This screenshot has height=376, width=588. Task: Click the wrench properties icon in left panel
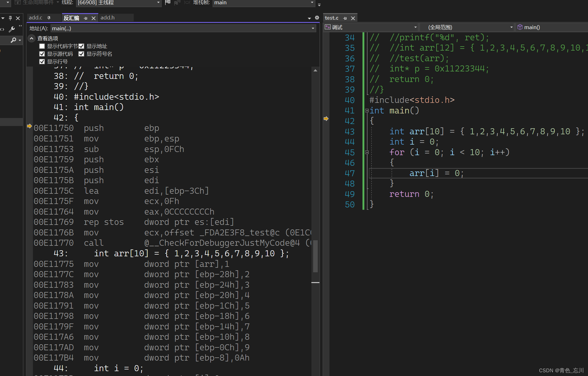click(x=12, y=29)
